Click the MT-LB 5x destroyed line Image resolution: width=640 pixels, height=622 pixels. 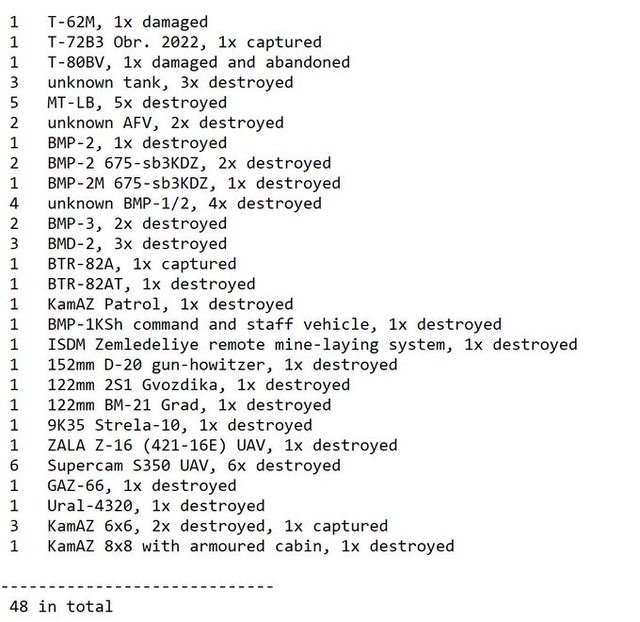137,102
